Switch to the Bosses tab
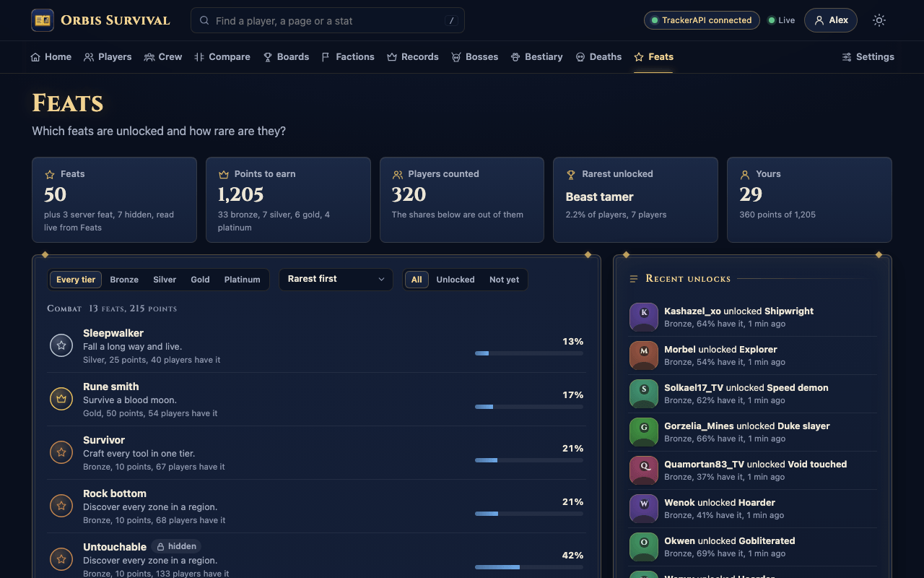The image size is (924, 578). pos(475,57)
